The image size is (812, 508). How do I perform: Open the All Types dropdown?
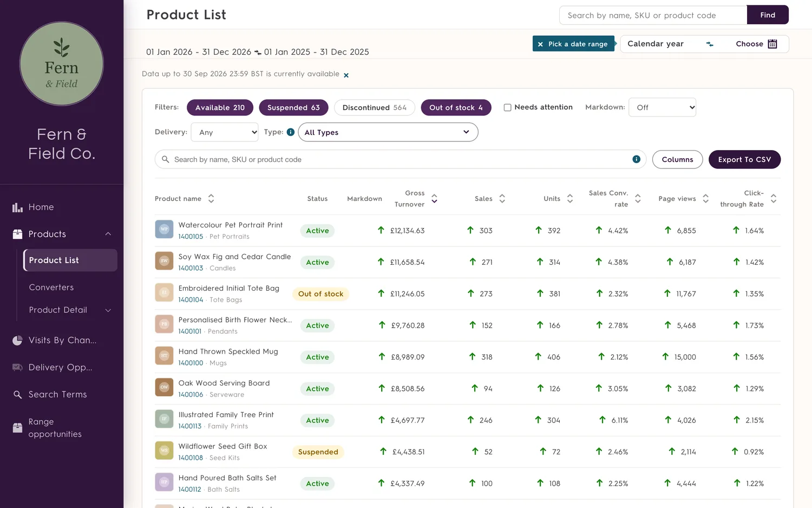[388, 132]
